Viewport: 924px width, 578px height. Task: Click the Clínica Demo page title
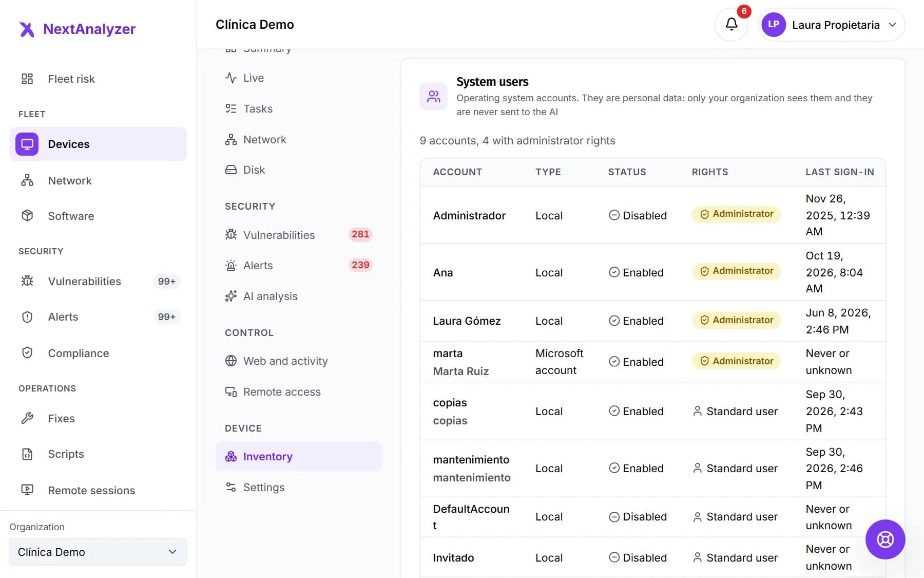[x=255, y=24]
